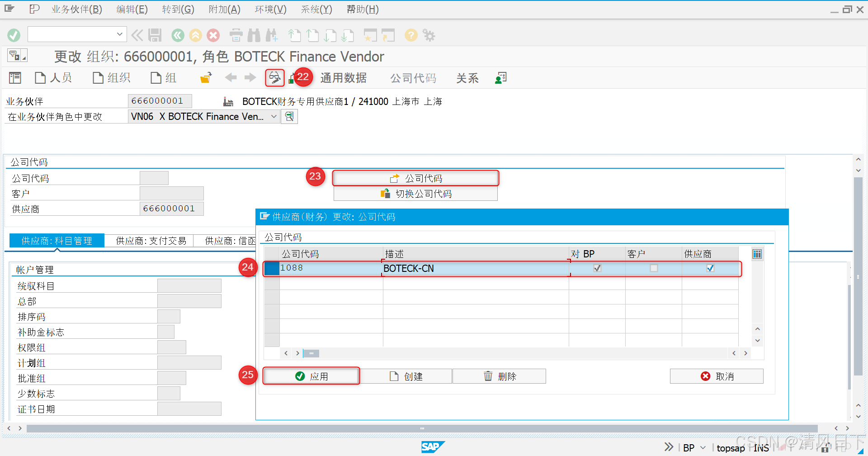Click the Create New Session icon

(x=370, y=35)
